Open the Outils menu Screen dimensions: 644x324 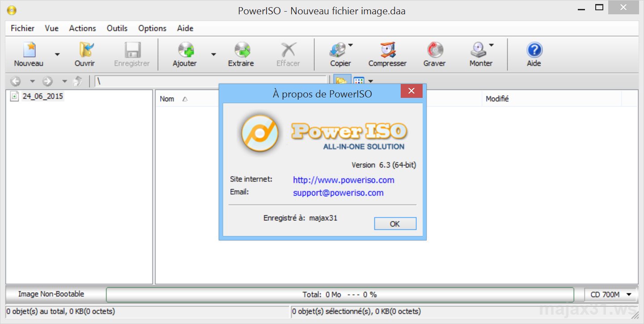tap(117, 28)
